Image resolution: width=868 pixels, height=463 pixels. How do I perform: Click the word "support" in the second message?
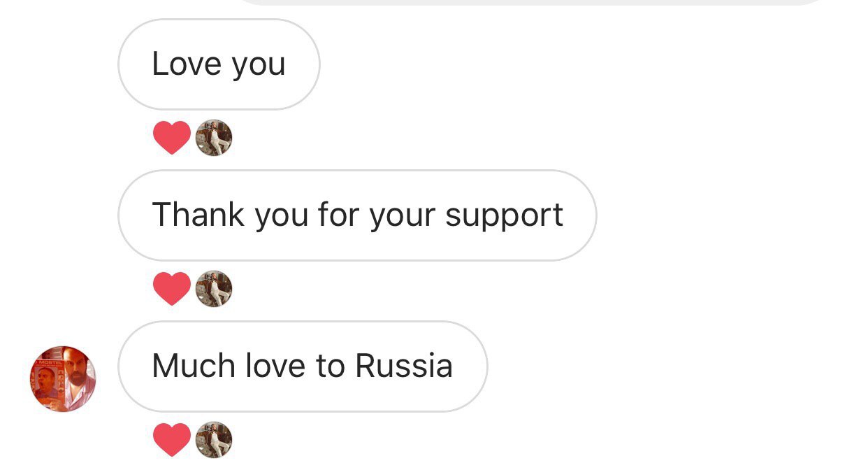click(504, 216)
